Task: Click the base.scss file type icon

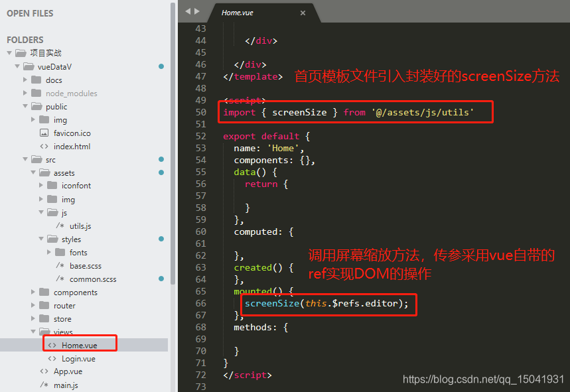Action: point(60,265)
